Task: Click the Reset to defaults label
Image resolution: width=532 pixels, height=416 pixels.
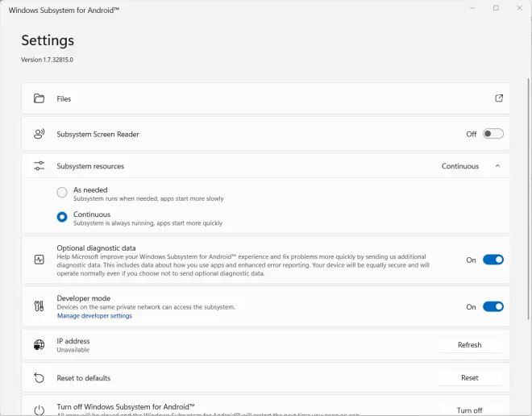Action: 84,378
